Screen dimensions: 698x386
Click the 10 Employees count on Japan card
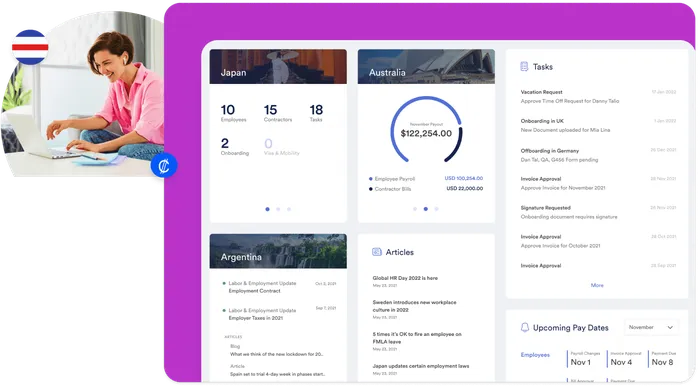[x=233, y=113]
